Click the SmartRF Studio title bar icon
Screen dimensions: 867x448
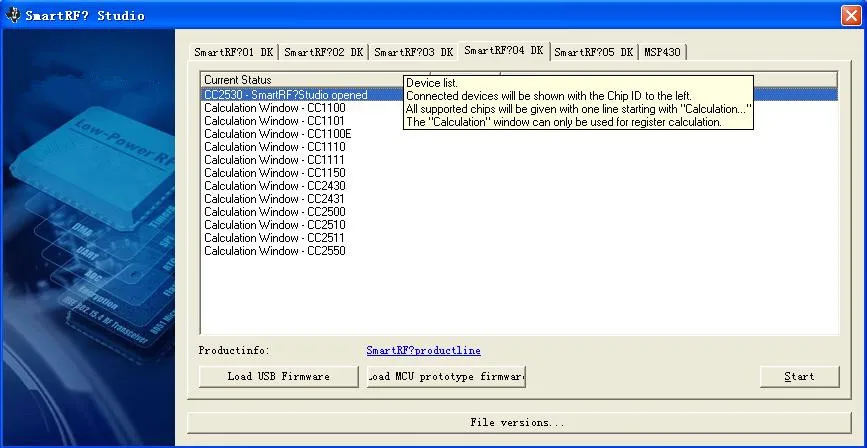pos(13,15)
